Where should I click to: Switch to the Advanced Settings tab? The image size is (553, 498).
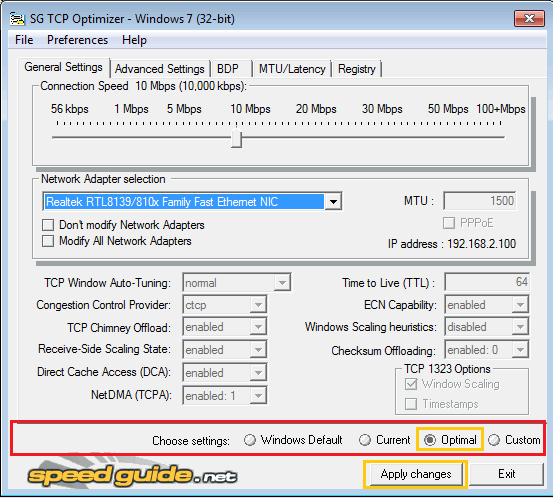(x=160, y=69)
